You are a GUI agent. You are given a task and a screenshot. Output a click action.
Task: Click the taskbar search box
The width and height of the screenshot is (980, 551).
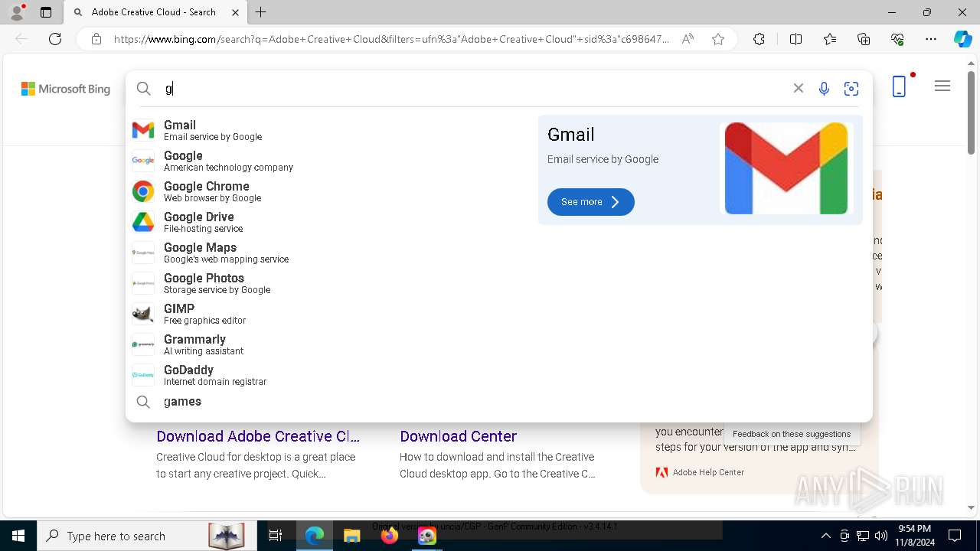point(145,536)
